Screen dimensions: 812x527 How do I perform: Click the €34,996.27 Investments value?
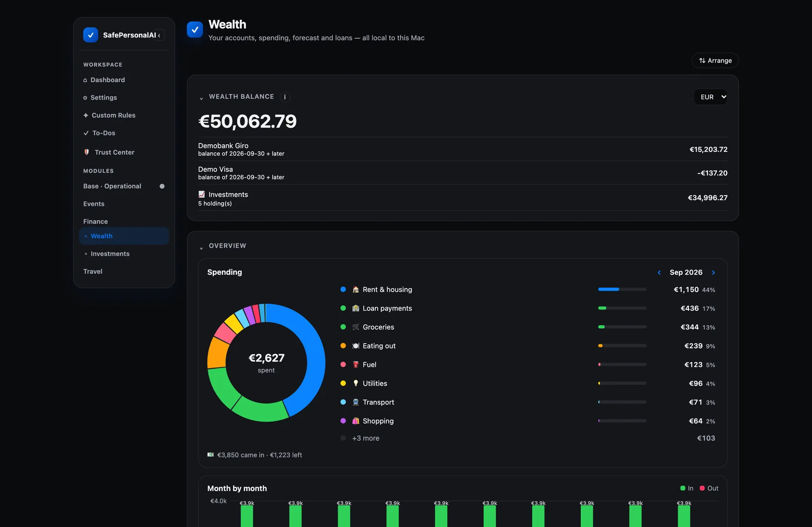point(707,198)
